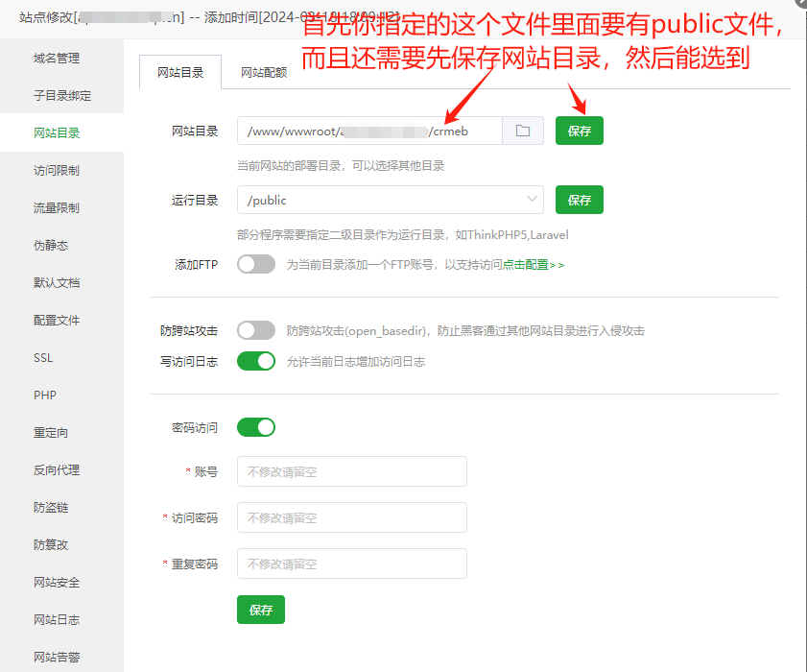Screen dimensions: 807x672
Task: Save the 网站目录 path
Action: pos(579,132)
